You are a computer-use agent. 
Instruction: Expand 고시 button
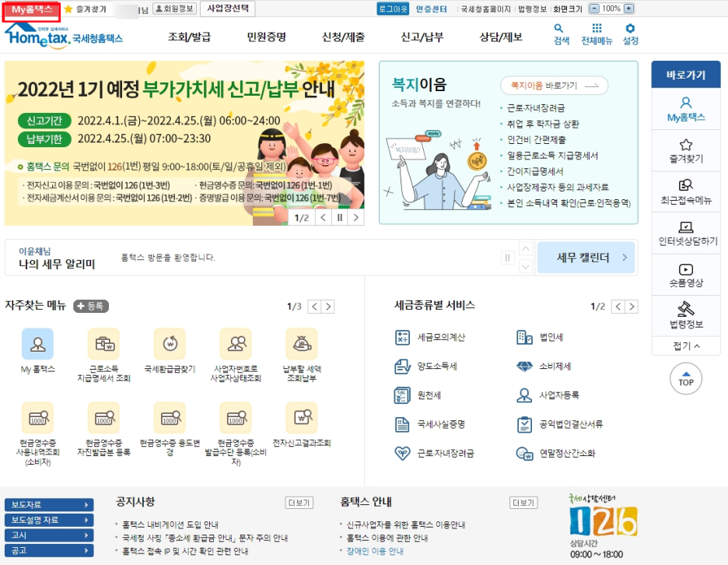click(49, 535)
